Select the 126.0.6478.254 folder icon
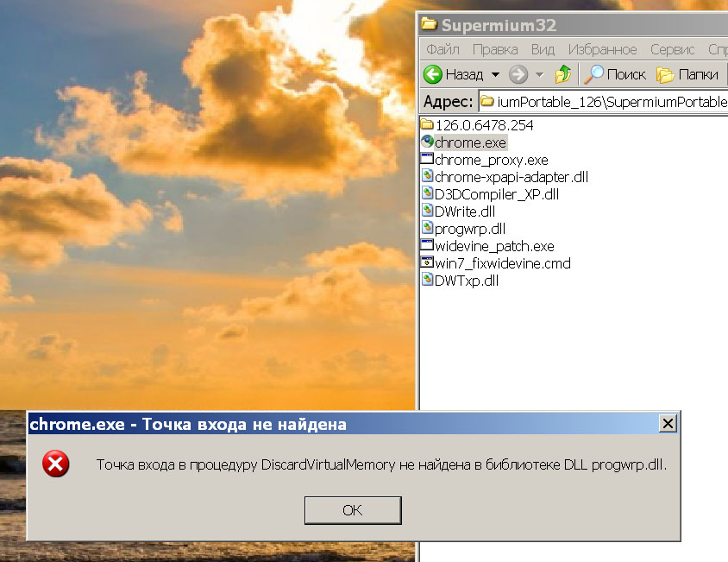This screenshot has height=562, width=728. click(427, 124)
